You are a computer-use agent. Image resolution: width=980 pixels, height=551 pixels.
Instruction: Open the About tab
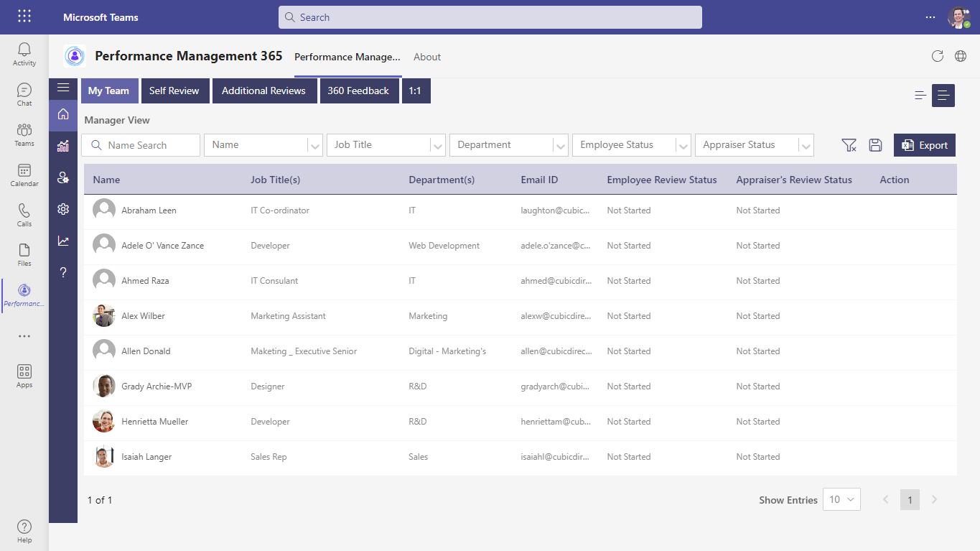point(427,56)
